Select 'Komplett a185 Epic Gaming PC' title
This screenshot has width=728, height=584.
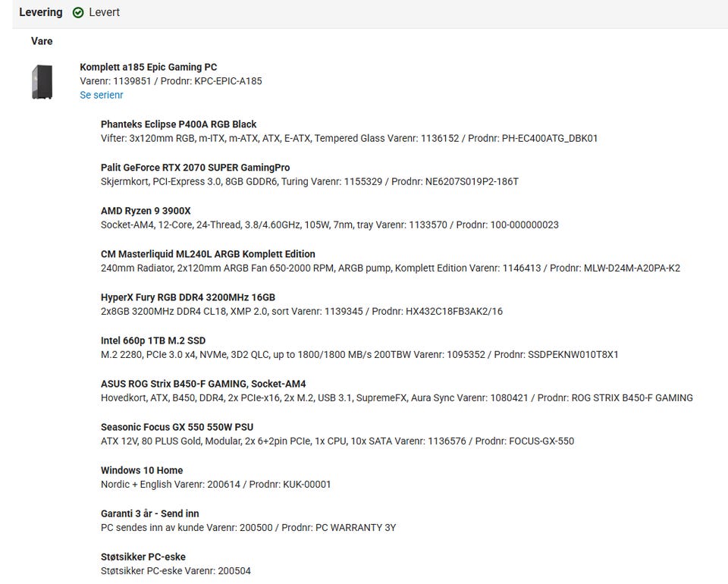(x=148, y=67)
